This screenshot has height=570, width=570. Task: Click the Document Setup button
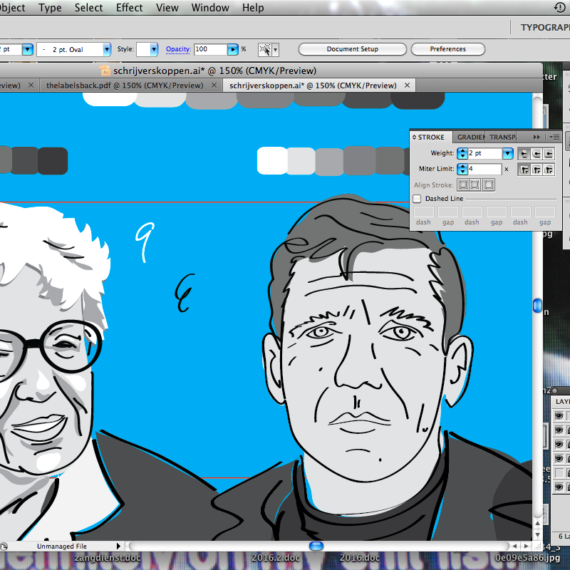[x=352, y=49]
